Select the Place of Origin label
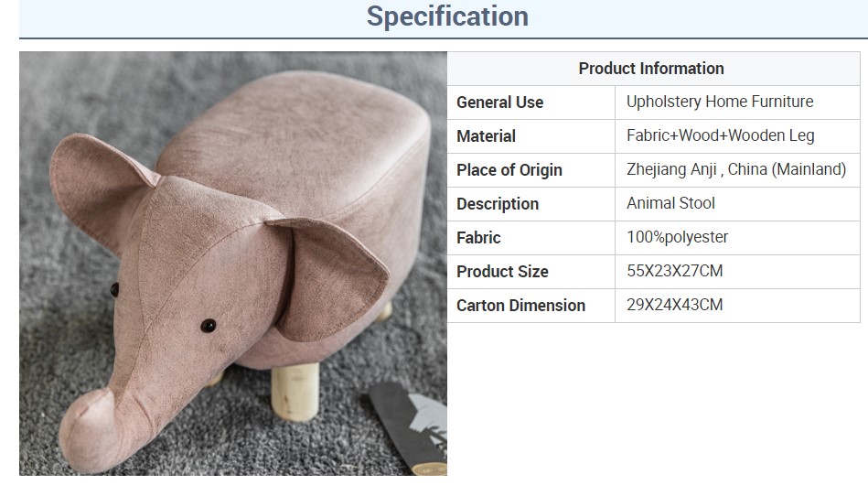The image size is (868, 485). (x=509, y=170)
